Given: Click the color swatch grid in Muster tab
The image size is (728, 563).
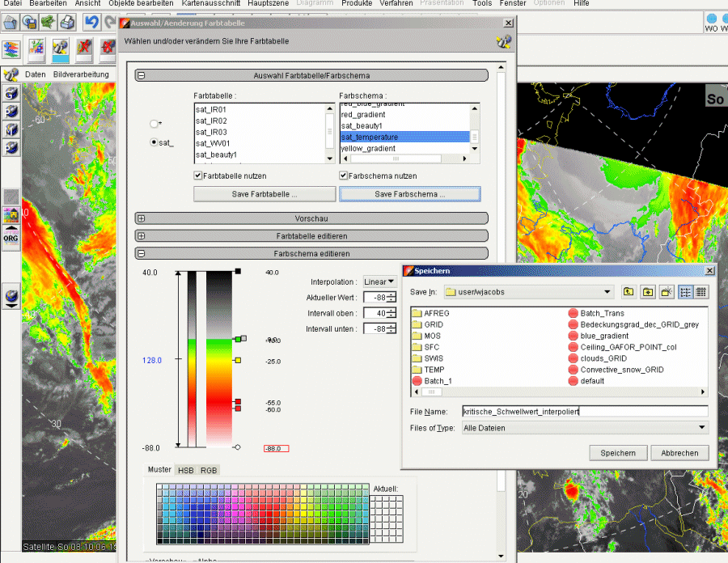Looking at the screenshot, I should tap(263, 514).
